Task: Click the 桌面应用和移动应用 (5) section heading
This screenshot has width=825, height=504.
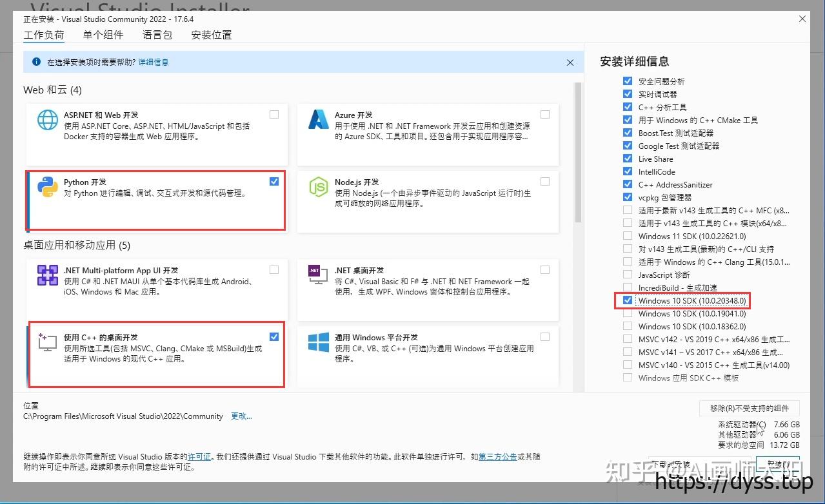Action: tap(77, 245)
